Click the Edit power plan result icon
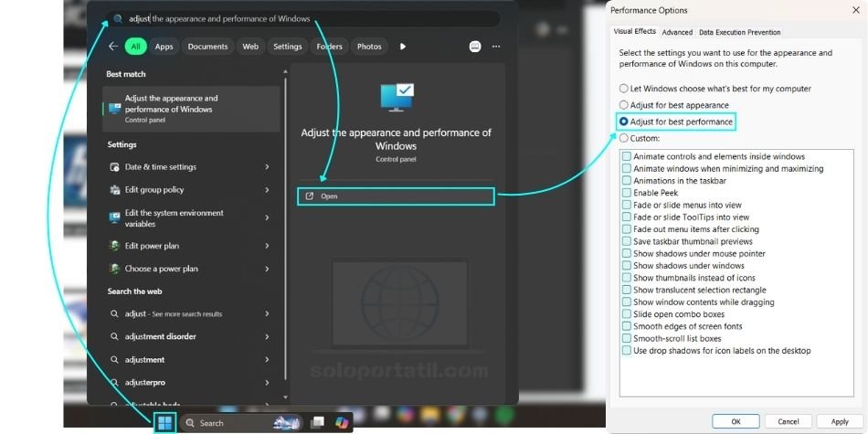Image resolution: width=868 pixels, height=434 pixels. coord(114,246)
